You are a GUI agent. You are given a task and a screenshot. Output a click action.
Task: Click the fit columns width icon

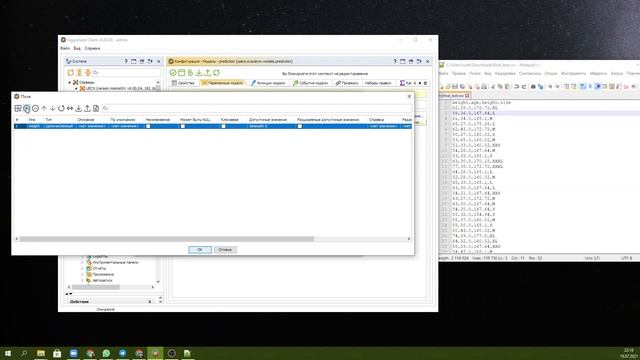click(x=70, y=109)
